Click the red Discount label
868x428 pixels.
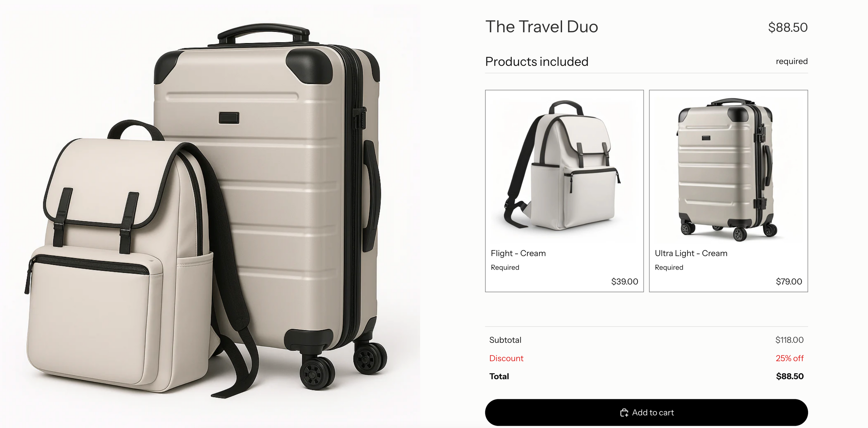point(506,358)
